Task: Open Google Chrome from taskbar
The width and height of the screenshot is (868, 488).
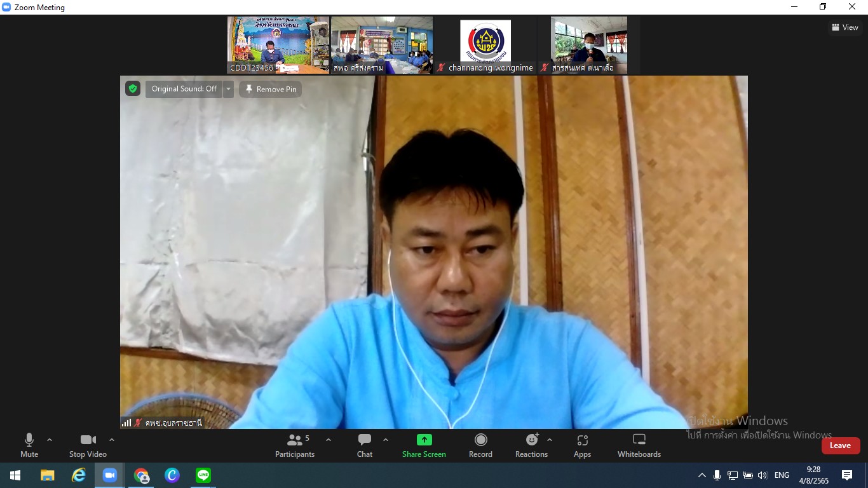Action: point(141,475)
